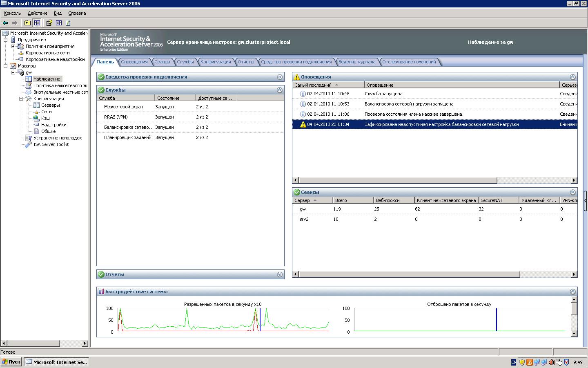Expand the Отчеты panel section
The height and width of the screenshot is (368, 588).
click(280, 274)
